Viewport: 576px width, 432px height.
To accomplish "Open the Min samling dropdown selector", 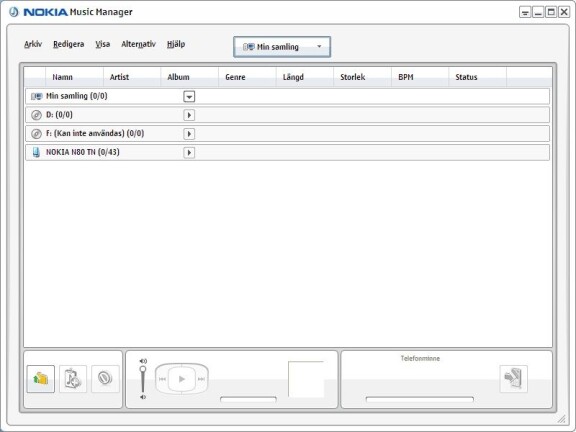I will [282, 47].
